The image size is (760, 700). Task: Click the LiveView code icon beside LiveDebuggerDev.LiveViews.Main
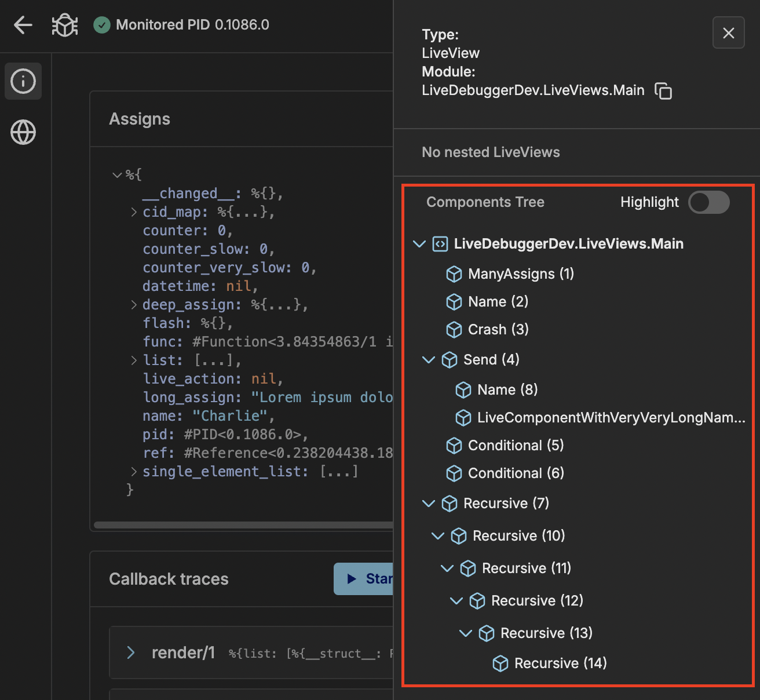coord(440,244)
